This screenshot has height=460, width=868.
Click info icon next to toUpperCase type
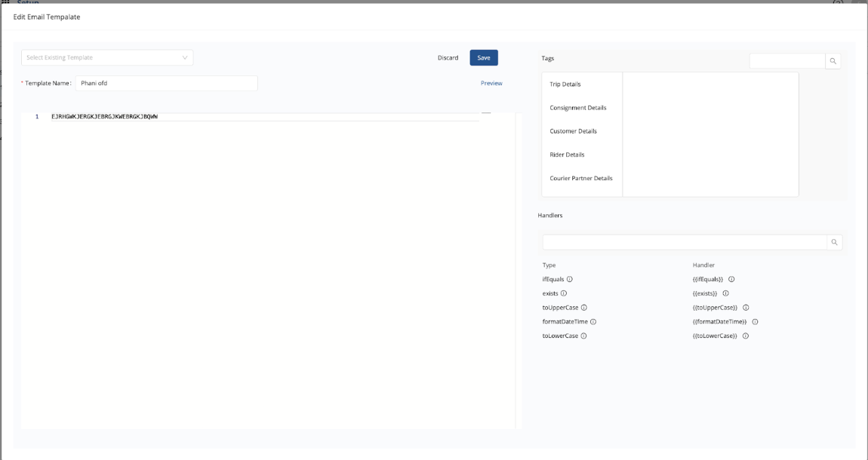pyautogui.click(x=584, y=308)
